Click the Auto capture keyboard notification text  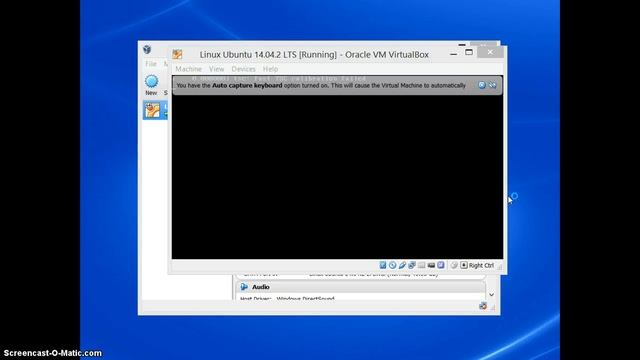[x=321, y=85]
